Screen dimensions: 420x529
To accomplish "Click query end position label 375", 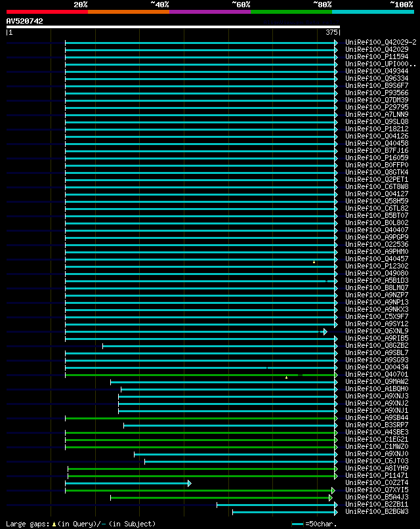I will [x=331, y=32].
